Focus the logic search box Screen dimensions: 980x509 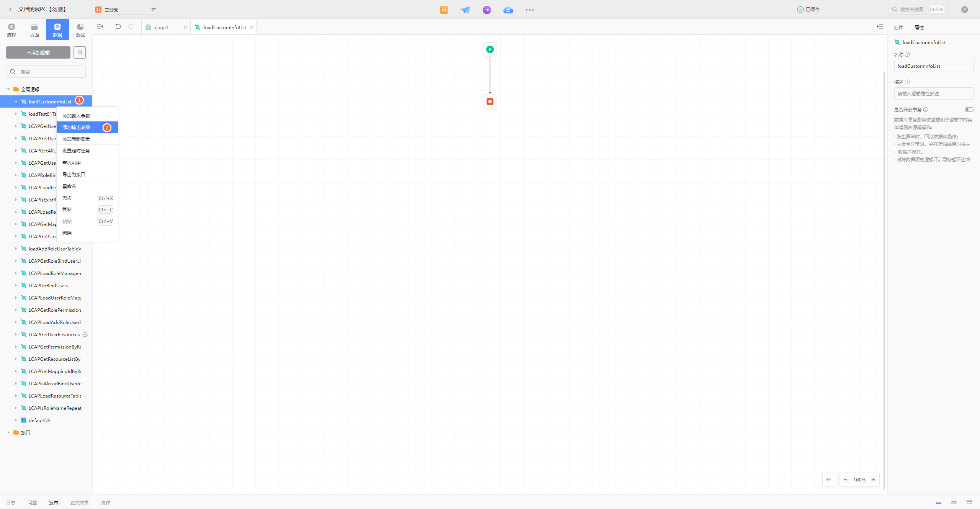(x=46, y=72)
